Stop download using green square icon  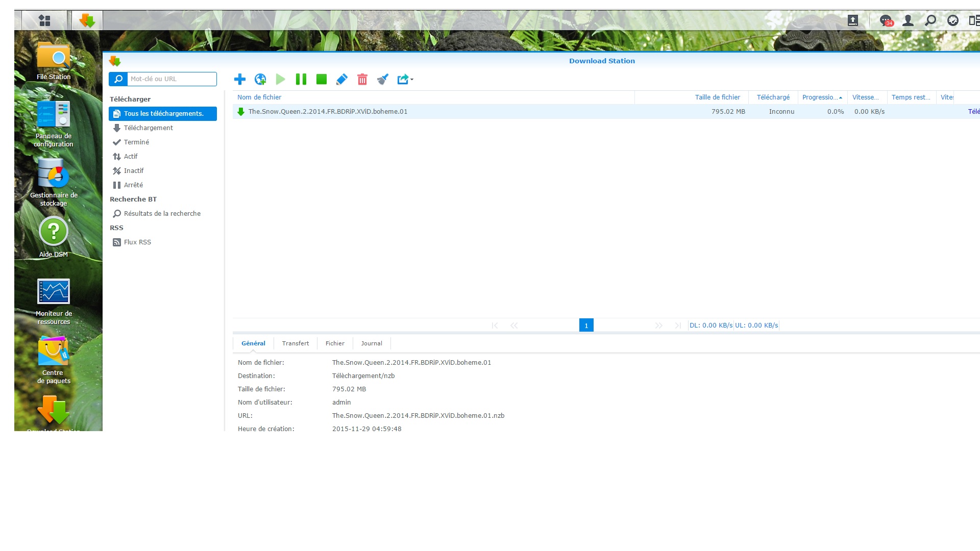[322, 79]
